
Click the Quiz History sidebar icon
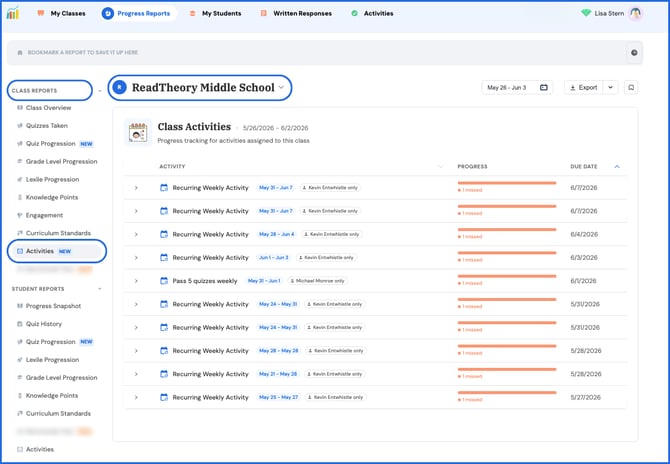20,324
